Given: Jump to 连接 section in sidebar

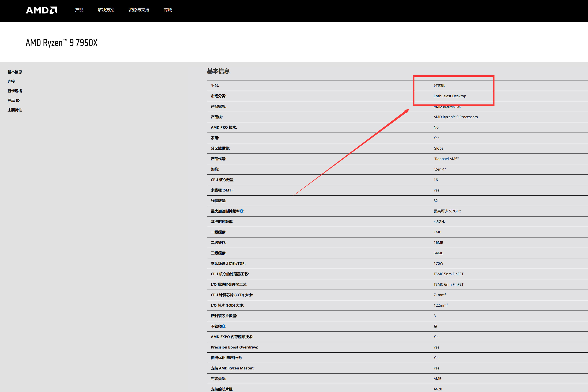Looking at the screenshot, I should (11, 82).
